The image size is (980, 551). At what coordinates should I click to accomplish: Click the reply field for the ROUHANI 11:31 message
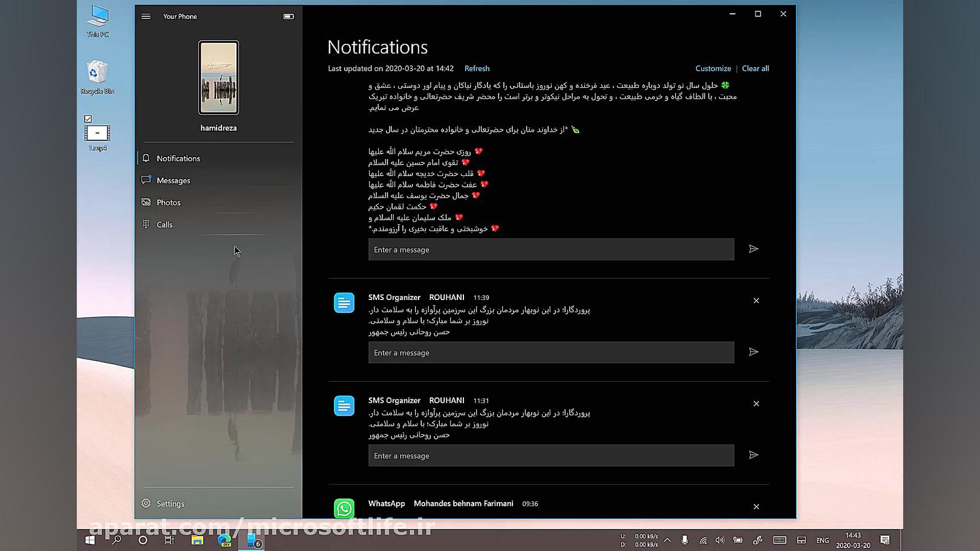[551, 455]
